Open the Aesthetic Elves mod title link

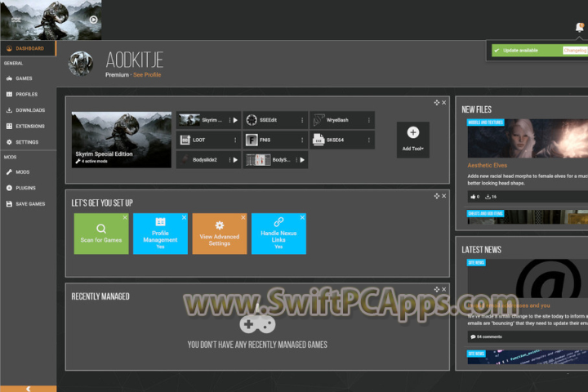point(487,166)
